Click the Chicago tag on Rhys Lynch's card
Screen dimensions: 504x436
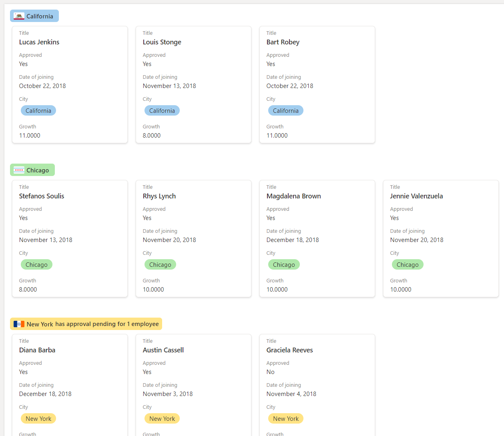160,264
